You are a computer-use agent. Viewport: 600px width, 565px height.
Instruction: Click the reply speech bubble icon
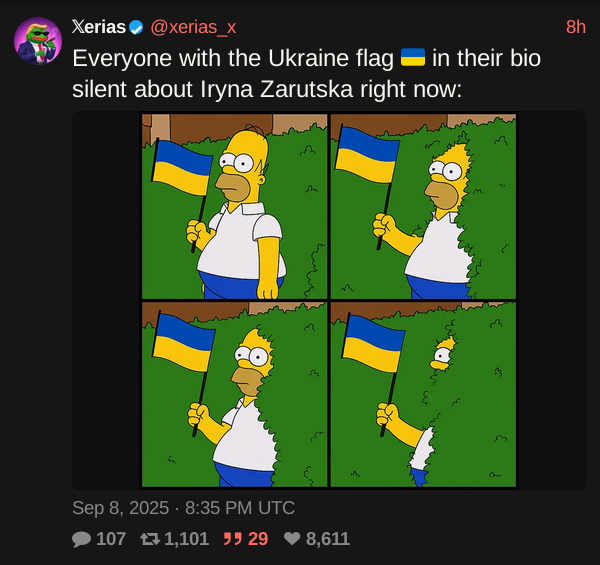pos(81,539)
